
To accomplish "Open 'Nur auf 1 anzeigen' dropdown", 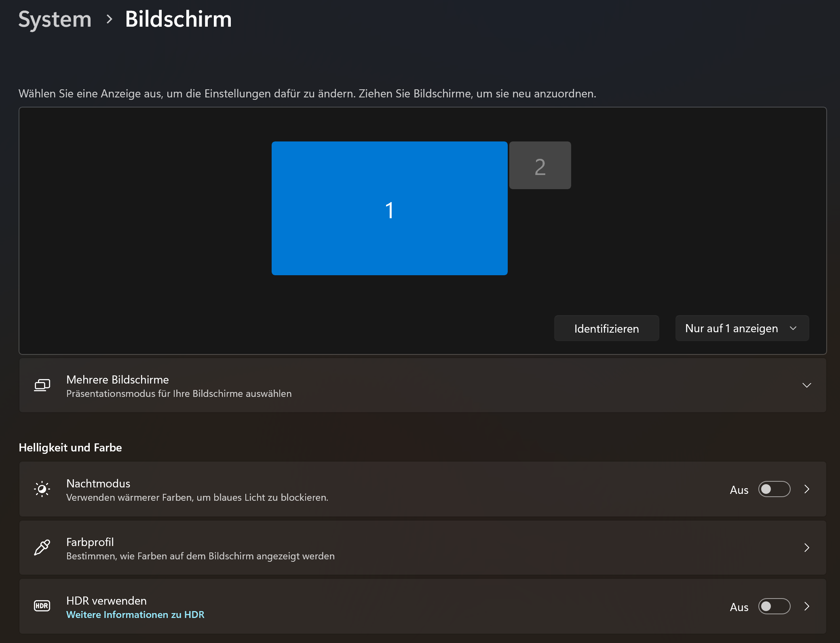I will point(742,328).
